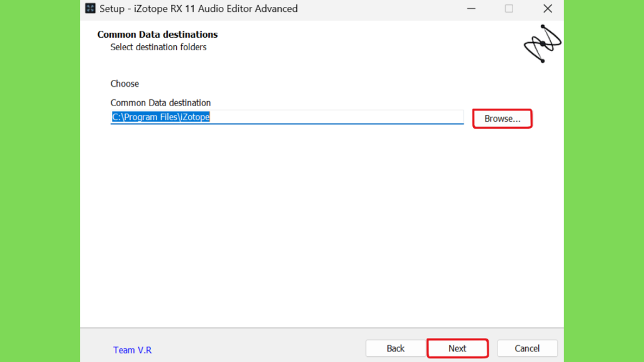Click the window title 'Setup - iZotope RX 11 Audio Editor Advanced'
The height and width of the screenshot is (362, 644).
(198, 9)
